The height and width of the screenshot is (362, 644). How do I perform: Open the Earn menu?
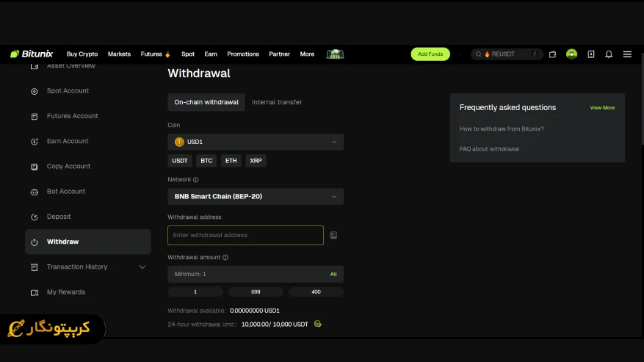[x=211, y=54]
